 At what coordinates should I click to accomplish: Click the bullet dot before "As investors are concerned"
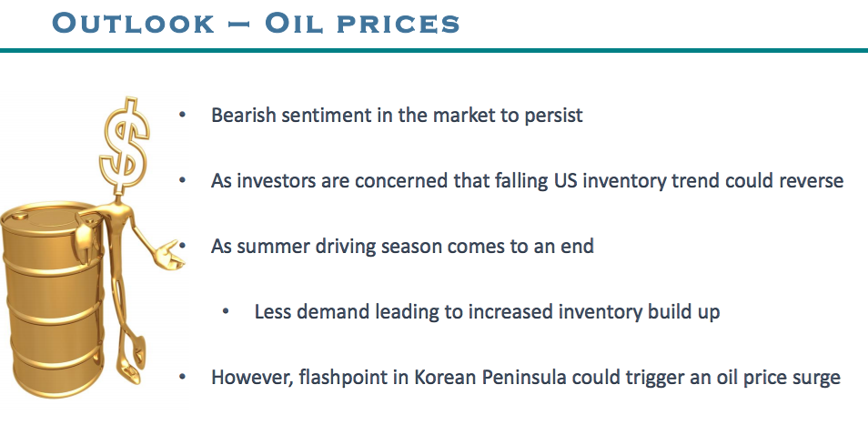point(183,181)
